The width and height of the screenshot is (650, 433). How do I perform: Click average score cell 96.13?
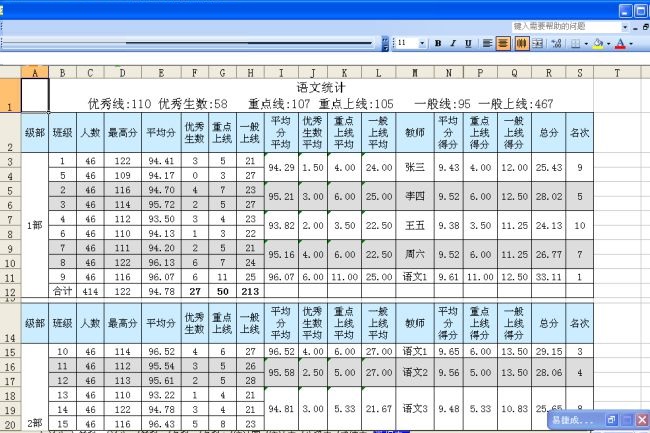[x=161, y=262]
